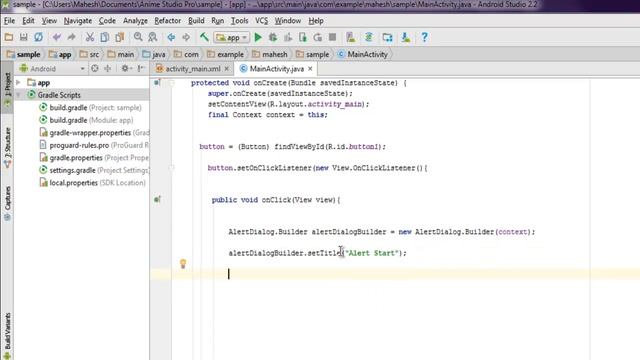
Task: Click the sample breadcrumb root
Action: click(x=23, y=54)
